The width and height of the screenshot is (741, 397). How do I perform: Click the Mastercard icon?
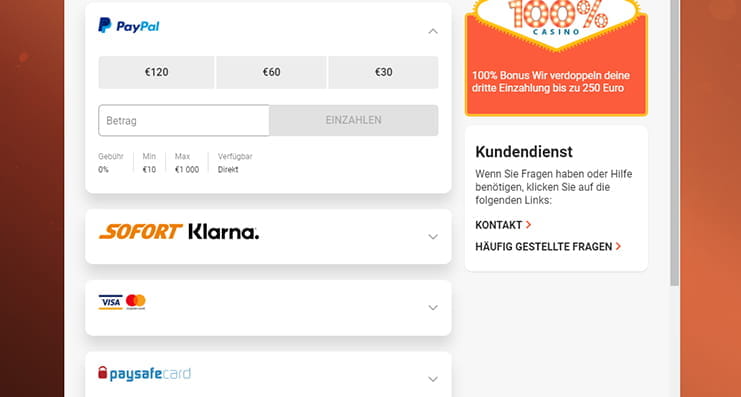tap(136, 302)
